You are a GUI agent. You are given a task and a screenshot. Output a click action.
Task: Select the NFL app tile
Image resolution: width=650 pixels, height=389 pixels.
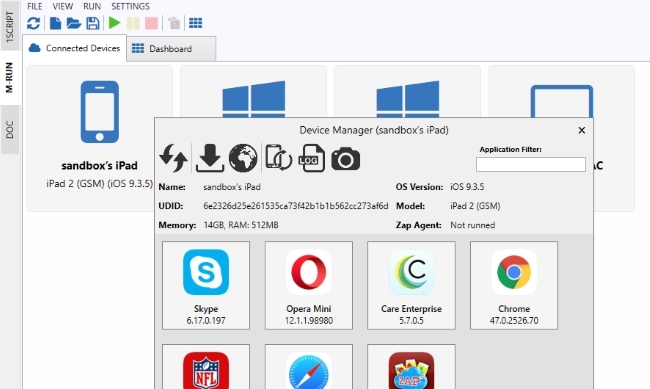206,367
